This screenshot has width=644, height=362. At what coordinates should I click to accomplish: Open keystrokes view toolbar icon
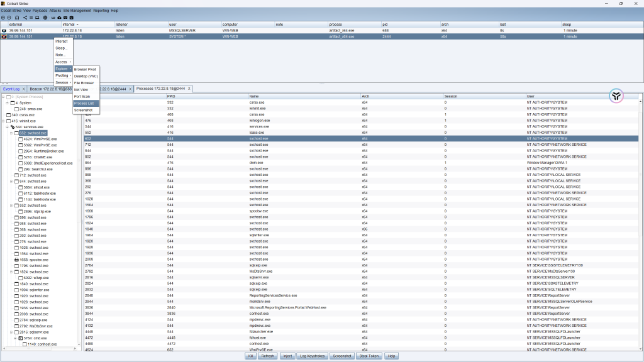click(65, 18)
